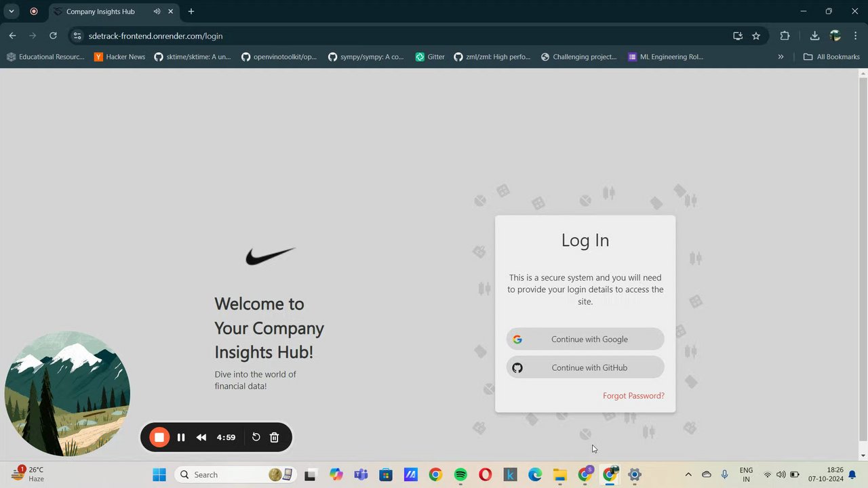Viewport: 868px width, 488px height.
Task: Open tab search dropdown arrow
Action: 11,12
